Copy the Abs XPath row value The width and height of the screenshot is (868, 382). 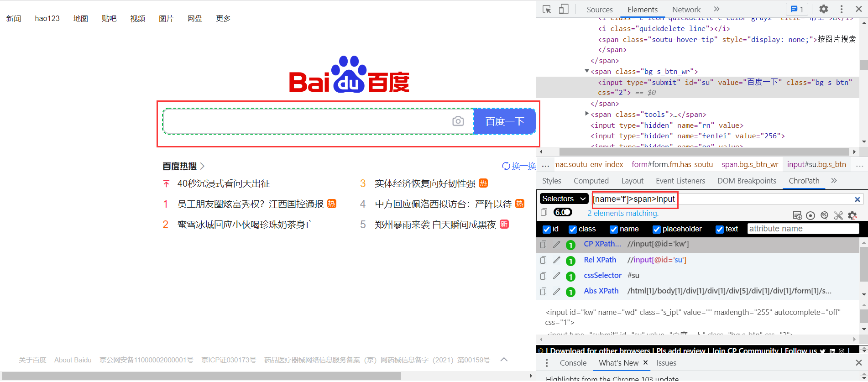coord(543,291)
